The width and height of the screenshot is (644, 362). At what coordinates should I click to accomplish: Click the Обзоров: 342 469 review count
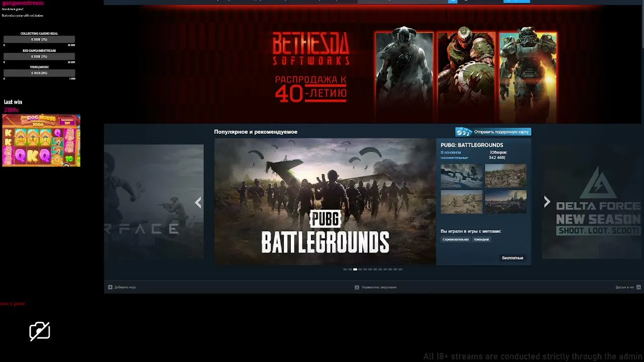click(498, 155)
